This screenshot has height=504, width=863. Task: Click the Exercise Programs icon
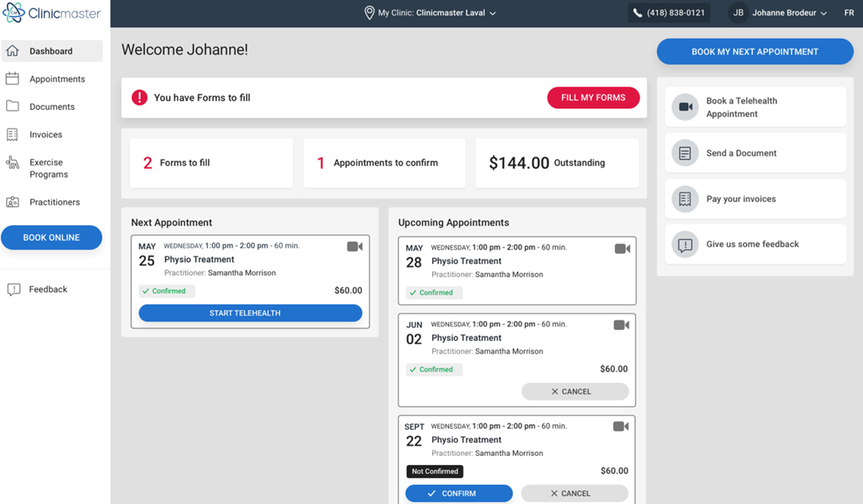(12, 162)
